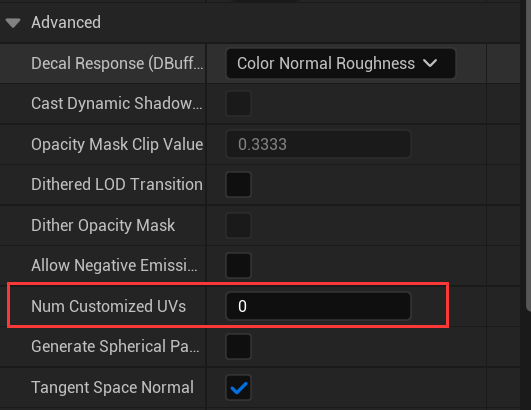The width and height of the screenshot is (531, 410).
Task: Enable Allow Negative Emissive checkbox
Action: coord(238,265)
